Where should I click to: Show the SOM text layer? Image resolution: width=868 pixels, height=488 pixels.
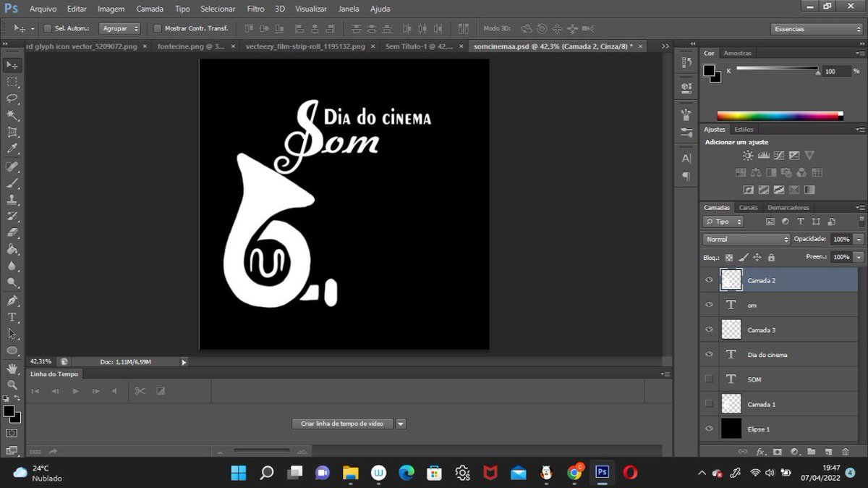(710, 379)
